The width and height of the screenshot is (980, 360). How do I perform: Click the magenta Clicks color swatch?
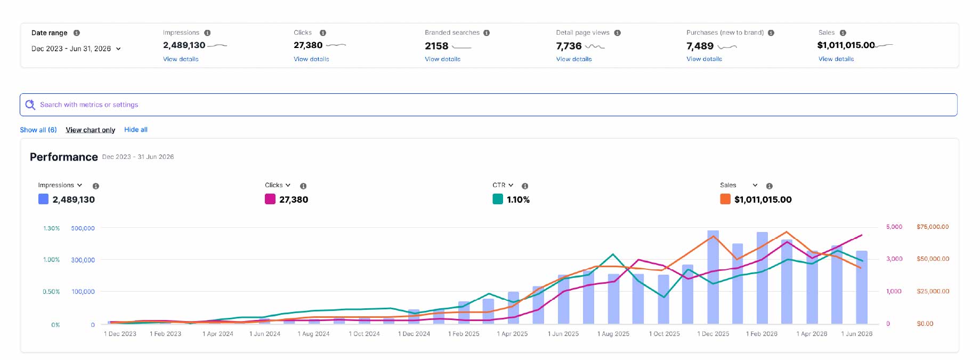point(270,199)
